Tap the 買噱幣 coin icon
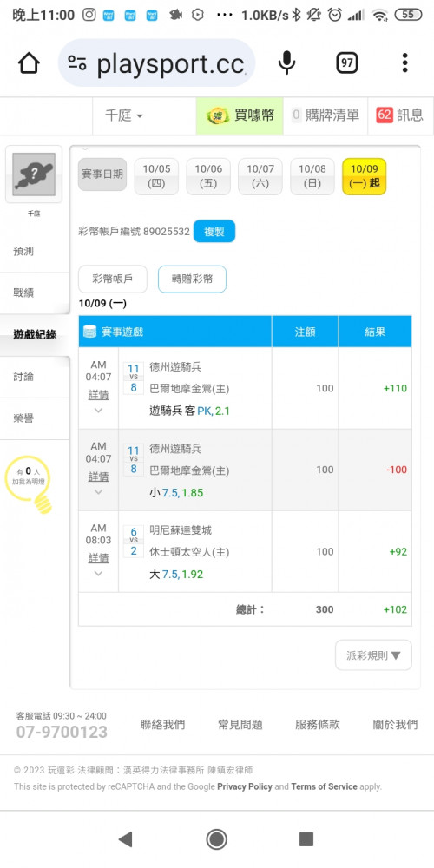 click(x=218, y=115)
